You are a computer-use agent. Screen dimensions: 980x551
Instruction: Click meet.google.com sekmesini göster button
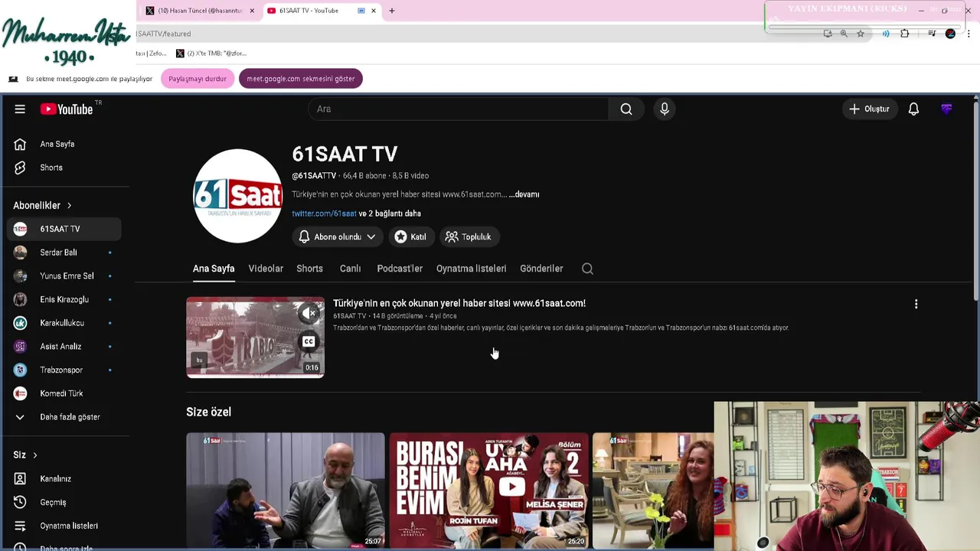click(300, 79)
